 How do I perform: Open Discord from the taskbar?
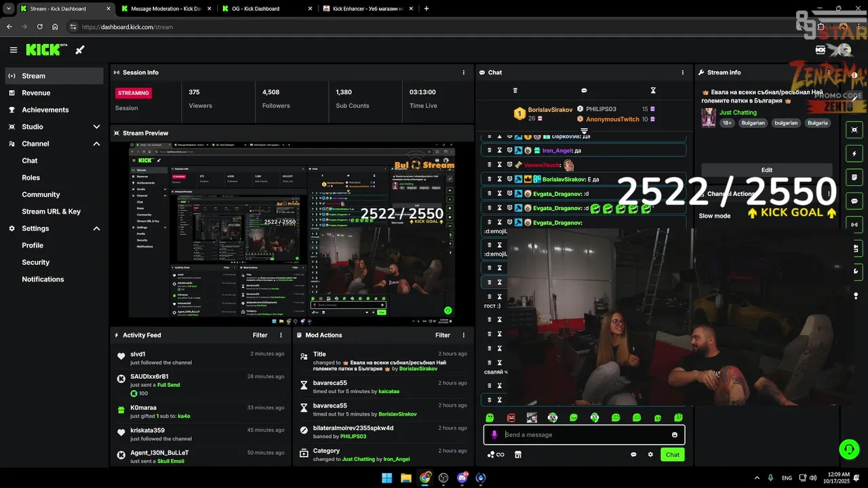pos(462,478)
